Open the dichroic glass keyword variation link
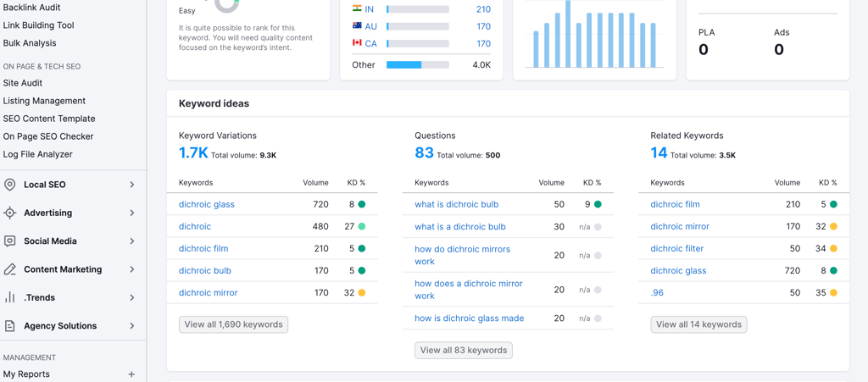Image resolution: width=868 pixels, height=382 pixels. click(207, 204)
